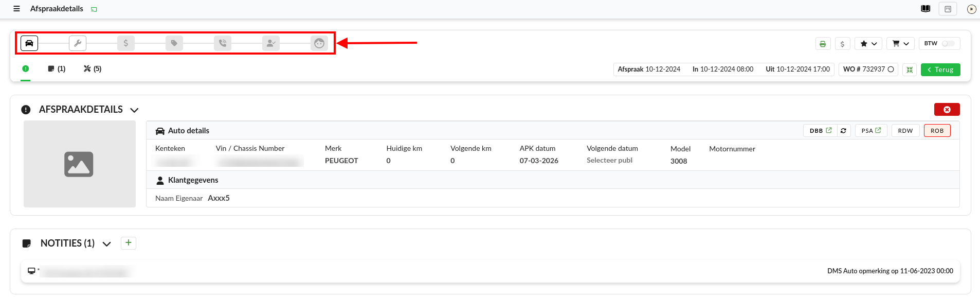Switch to the notes tab (1)
The width and height of the screenshot is (980, 297).
pos(57,69)
